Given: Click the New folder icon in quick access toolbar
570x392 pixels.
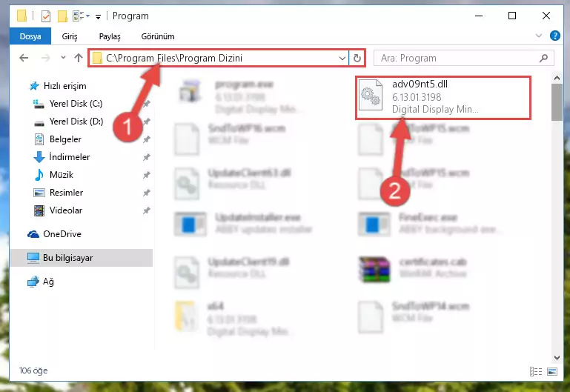Looking at the screenshot, I should [x=62, y=16].
